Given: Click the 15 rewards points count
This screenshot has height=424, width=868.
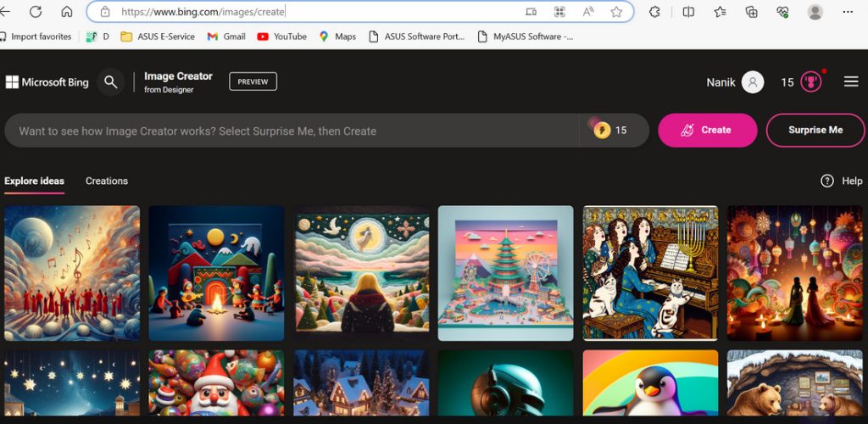Looking at the screenshot, I should tap(787, 82).
